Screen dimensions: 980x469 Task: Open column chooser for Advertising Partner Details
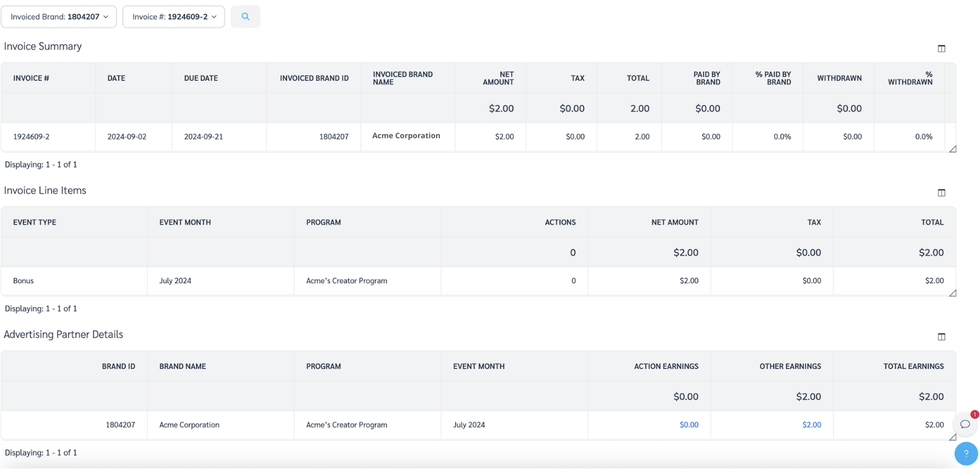pyautogui.click(x=941, y=337)
